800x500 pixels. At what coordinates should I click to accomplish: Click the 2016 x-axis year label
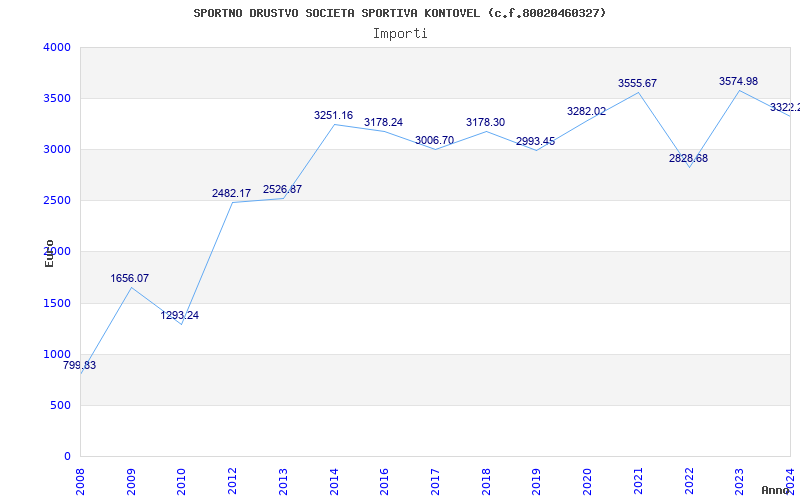point(384,482)
